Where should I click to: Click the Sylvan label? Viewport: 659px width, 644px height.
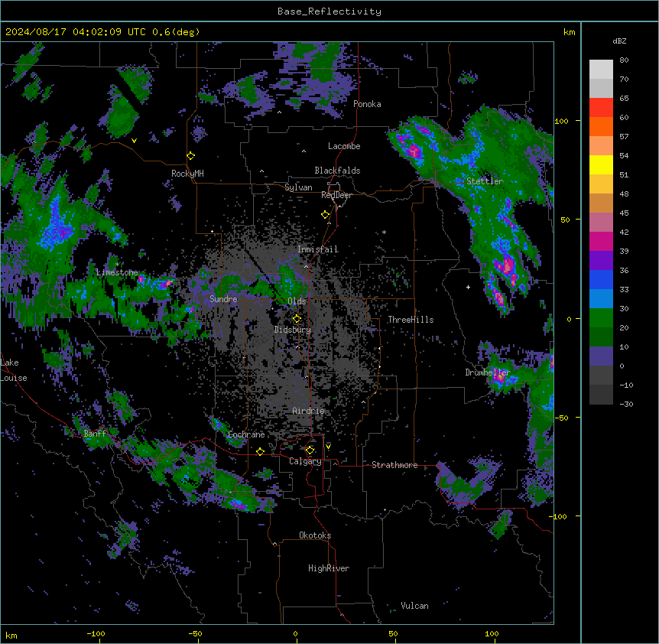coord(298,187)
